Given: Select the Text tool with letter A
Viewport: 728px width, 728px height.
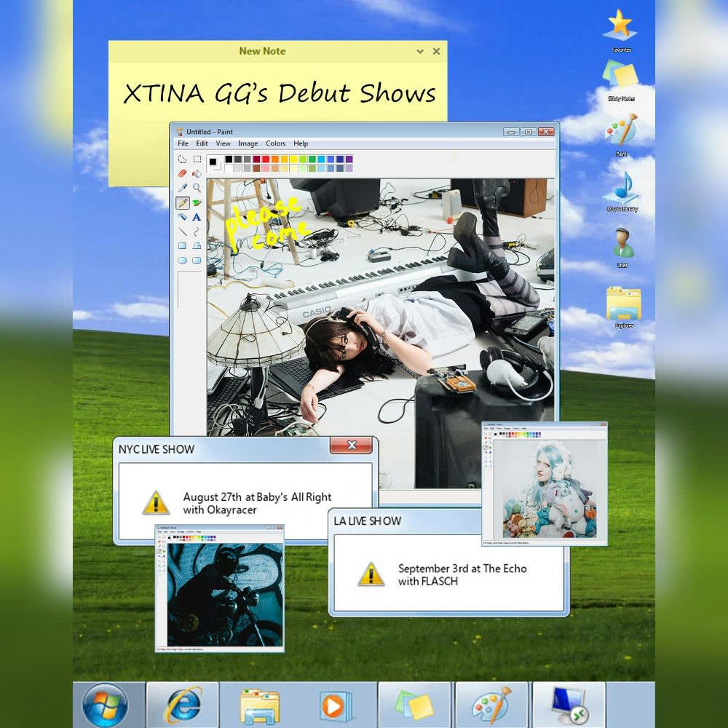Looking at the screenshot, I should click(197, 217).
